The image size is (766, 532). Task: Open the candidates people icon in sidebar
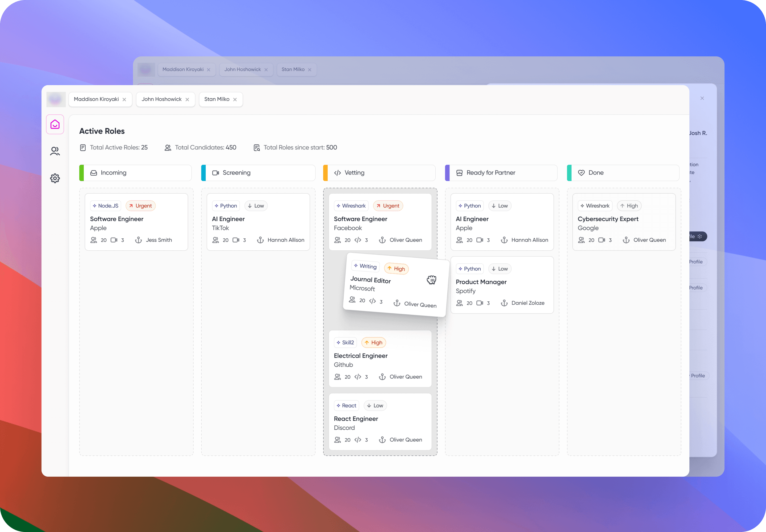coord(55,151)
